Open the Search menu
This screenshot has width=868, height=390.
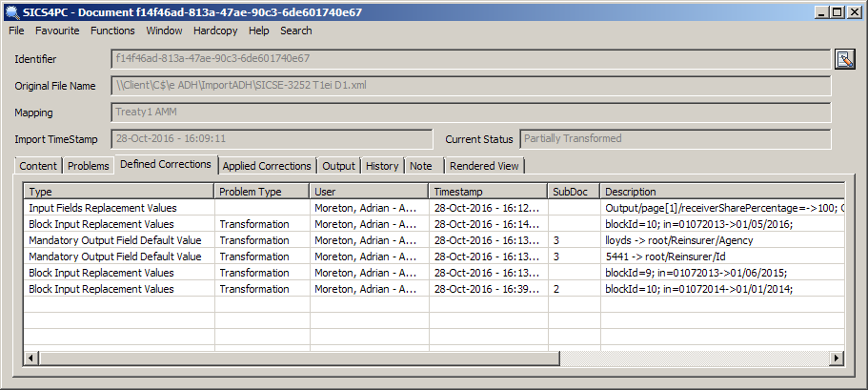296,31
